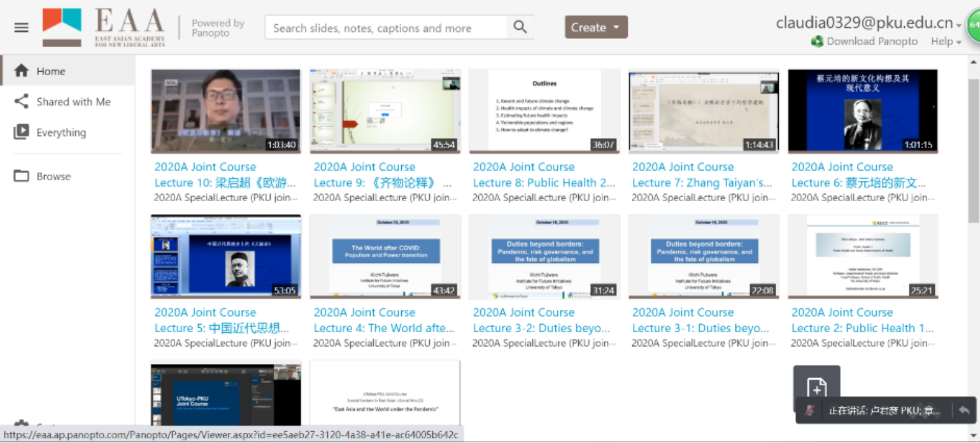Click Lecture 7 thumbnail 1:14:43
This screenshot has width=980, height=443.
pyautogui.click(x=704, y=111)
